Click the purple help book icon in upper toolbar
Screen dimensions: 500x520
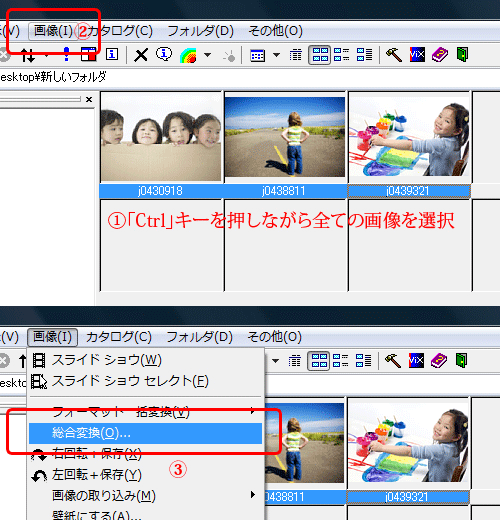pos(440,55)
